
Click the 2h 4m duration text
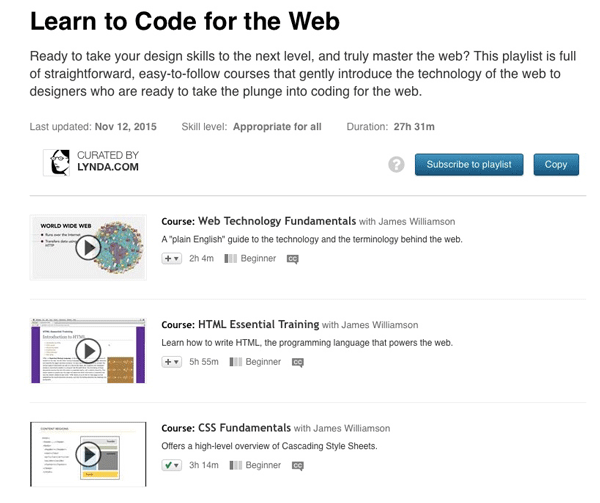pyautogui.click(x=201, y=259)
